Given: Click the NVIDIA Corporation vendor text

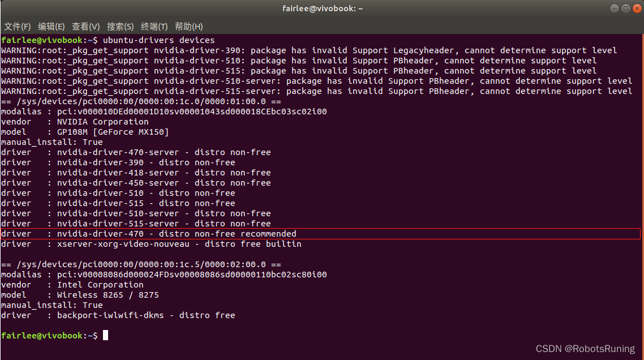Looking at the screenshot, I should point(102,122).
